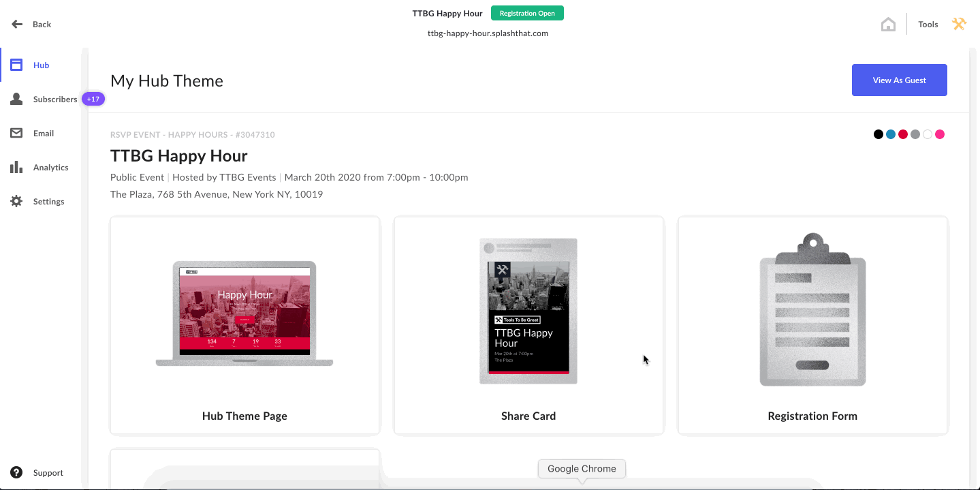Click the My Hub Theme page title
This screenshot has width=980, height=490.
click(x=167, y=81)
